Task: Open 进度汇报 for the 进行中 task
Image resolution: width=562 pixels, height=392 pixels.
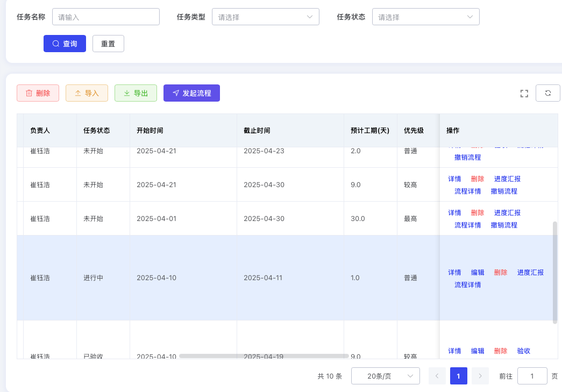Action: click(x=530, y=272)
